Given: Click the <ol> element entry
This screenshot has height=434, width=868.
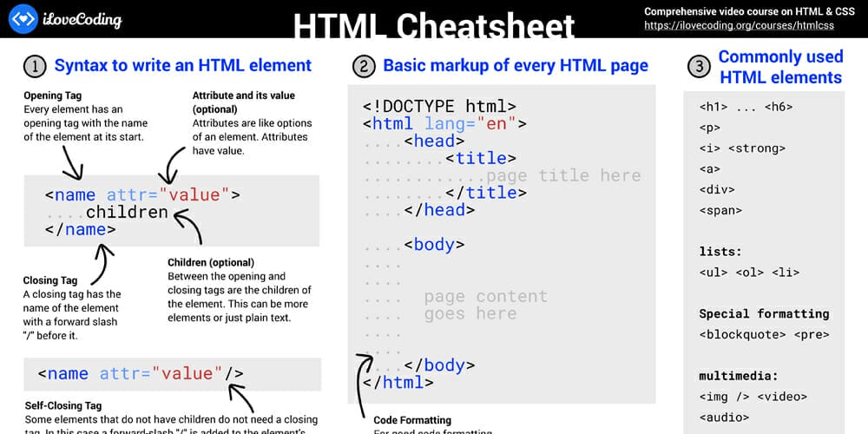Looking at the screenshot, I should tap(750, 273).
